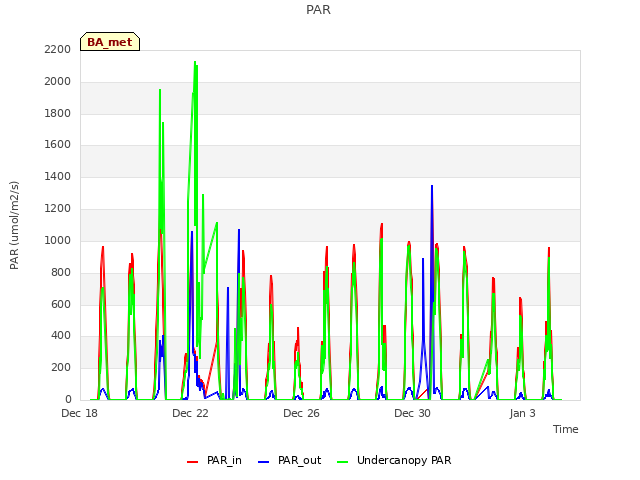Image resolution: width=640 pixels, height=480 pixels.
Task: Toggle the PAR_out legend entry
Action: (x=289, y=460)
